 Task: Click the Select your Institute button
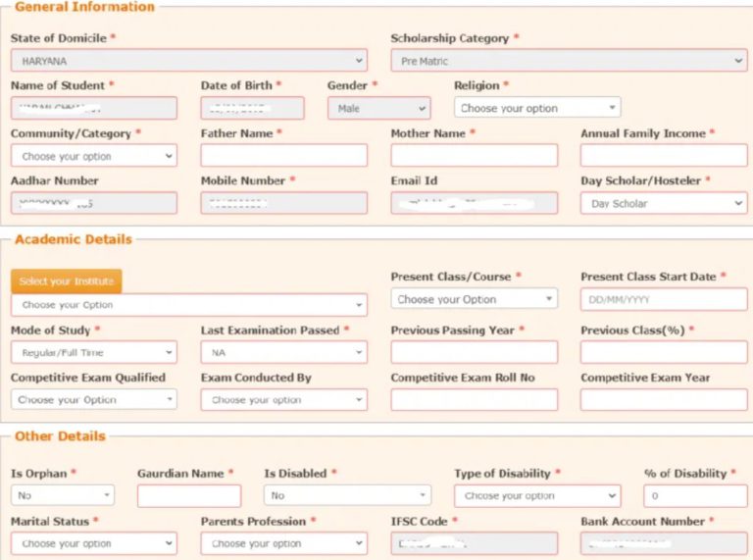click(67, 280)
